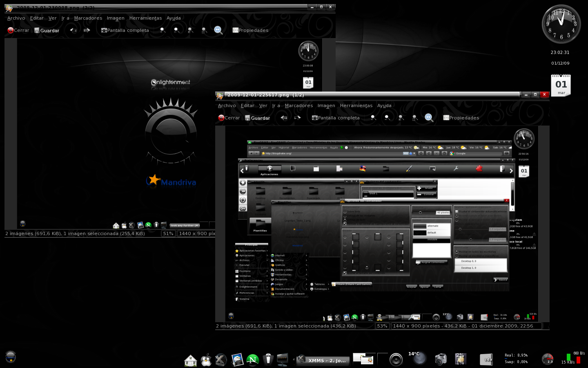Click the '660 B/s' network gadget
Viewport: 588px width, 368px height.
[x=573, y=358]
